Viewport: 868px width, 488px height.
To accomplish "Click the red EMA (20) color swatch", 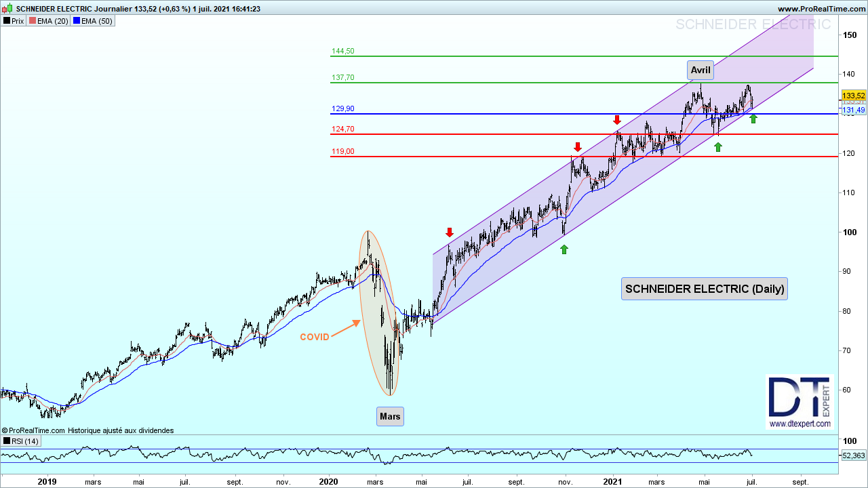I will point(32,21).
